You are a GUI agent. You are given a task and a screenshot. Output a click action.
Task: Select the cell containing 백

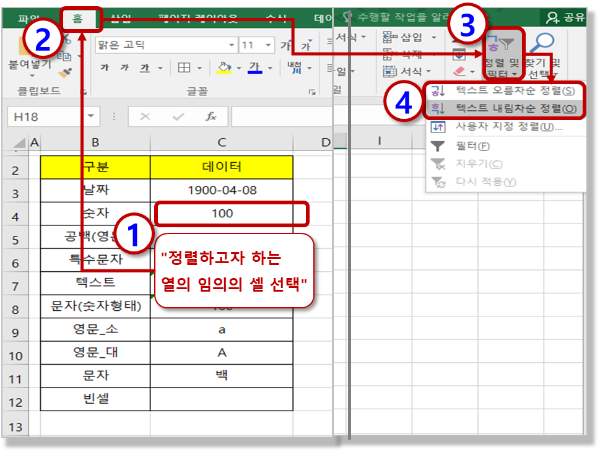(222, 375)
